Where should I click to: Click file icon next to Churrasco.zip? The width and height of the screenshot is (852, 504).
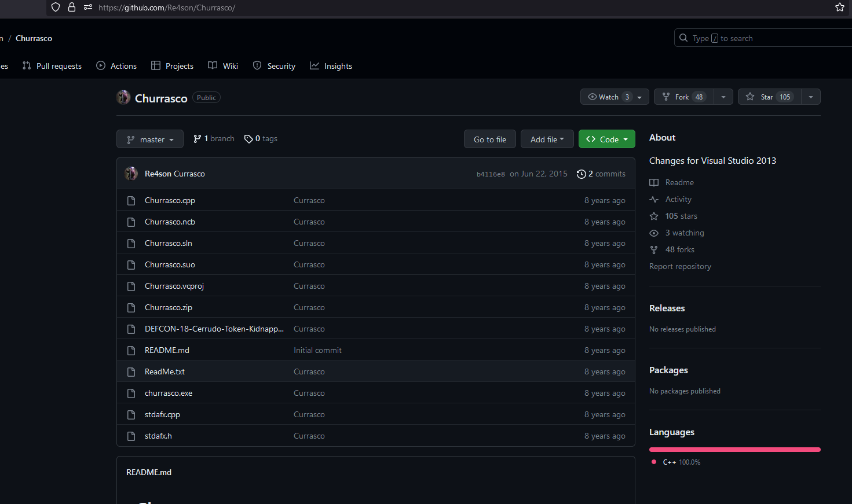(131, 308)
